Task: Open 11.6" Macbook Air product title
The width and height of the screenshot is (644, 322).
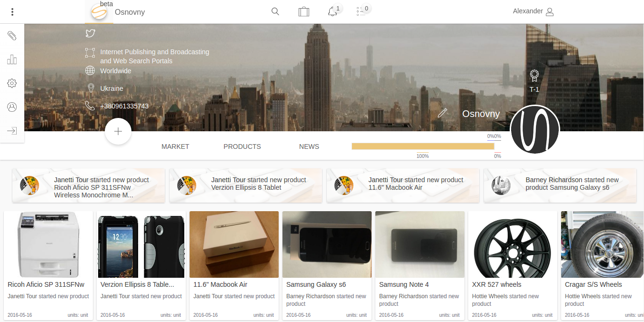Action: click(x=220, y=284)
